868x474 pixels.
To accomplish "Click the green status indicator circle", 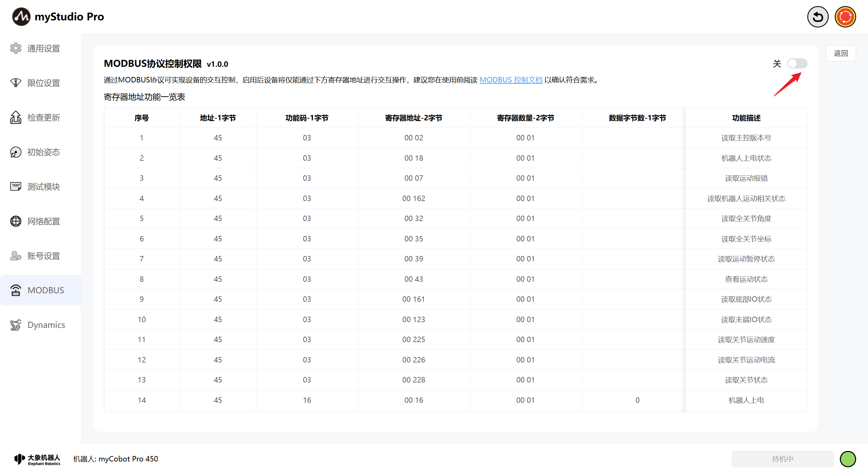I will pyautogui.click(x=848, y=459).
